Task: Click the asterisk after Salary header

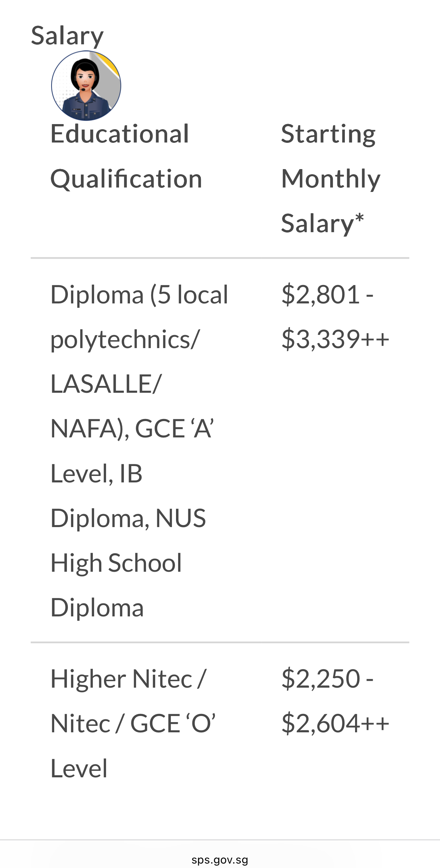Action: pos(360,218)
